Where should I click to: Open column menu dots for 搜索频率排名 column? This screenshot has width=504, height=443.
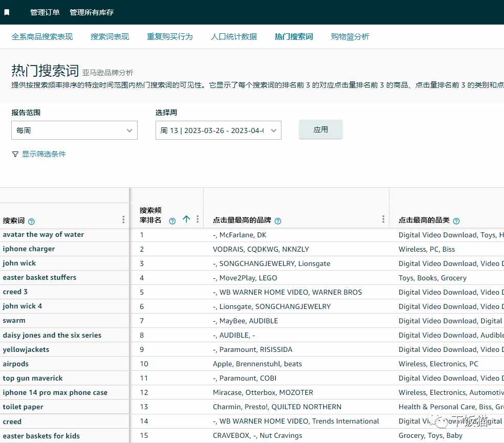pyautogui.click(x=198, y=219)
